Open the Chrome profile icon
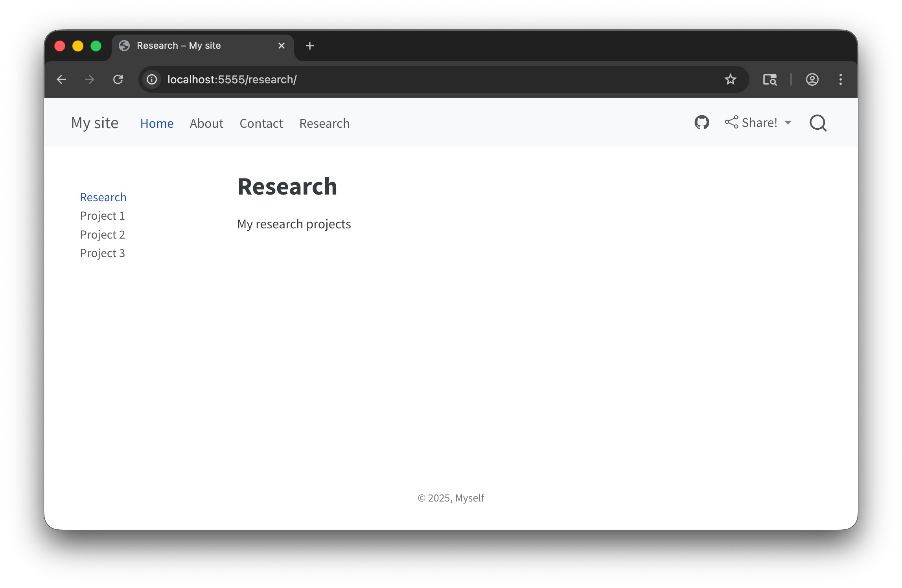This screenshot has height=588, width=902. tap(812, 80)
